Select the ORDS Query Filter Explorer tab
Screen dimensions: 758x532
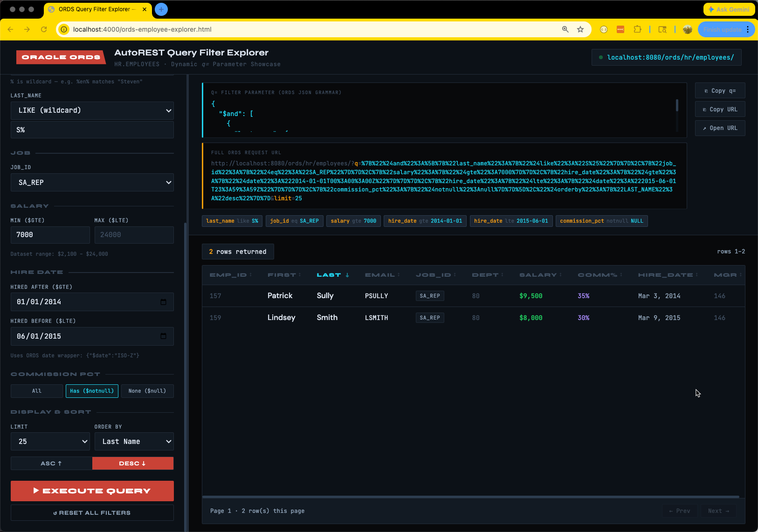(x=97, y=9)
